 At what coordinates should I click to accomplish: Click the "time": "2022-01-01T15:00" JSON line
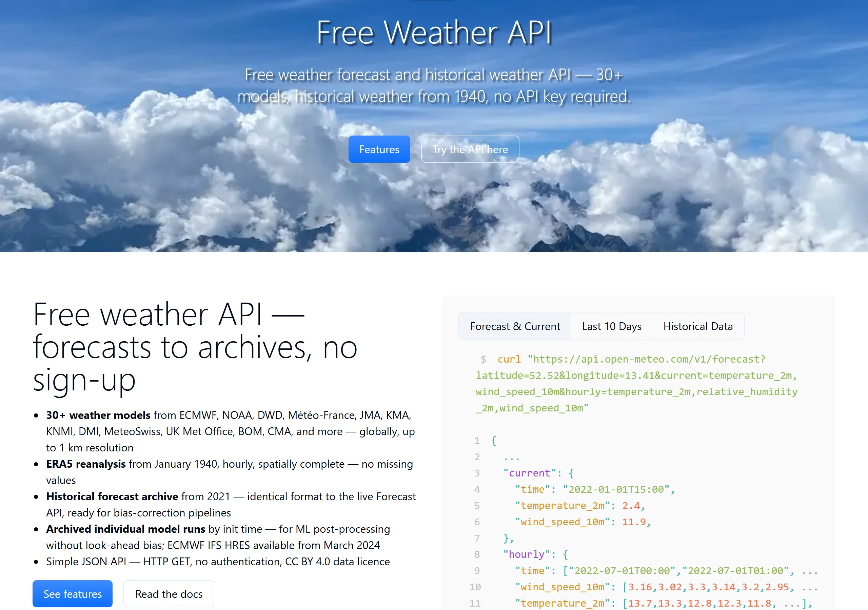pos(595,489)
